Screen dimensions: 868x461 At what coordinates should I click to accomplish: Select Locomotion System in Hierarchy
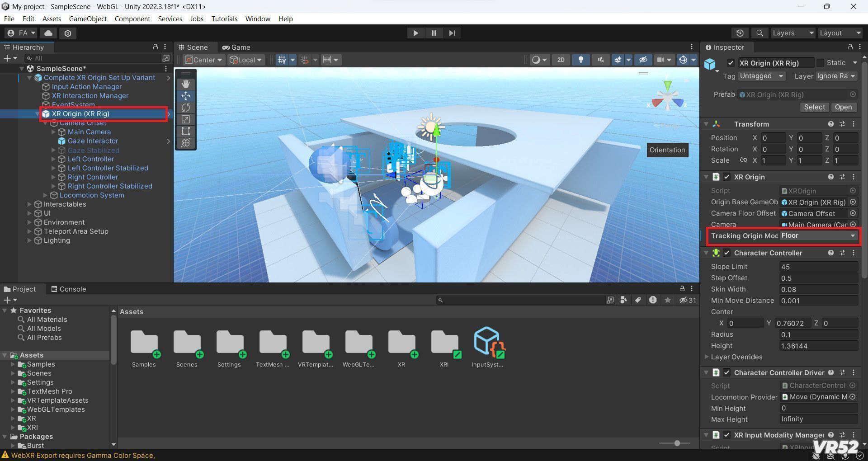(92, 195)
